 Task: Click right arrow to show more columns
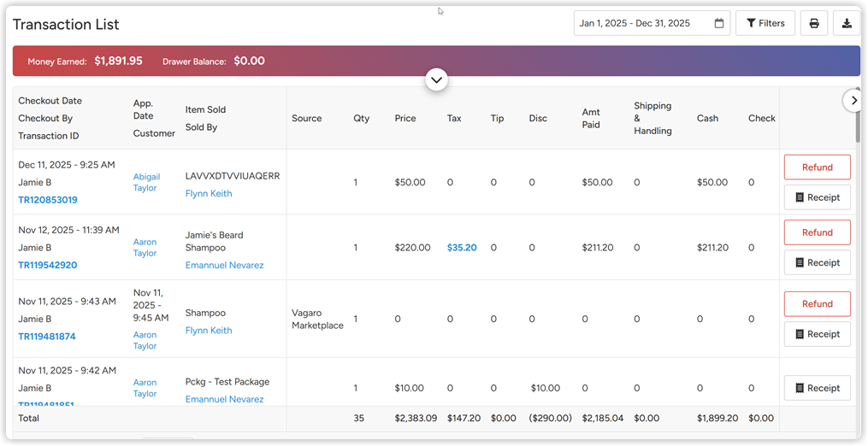point(853,101)
